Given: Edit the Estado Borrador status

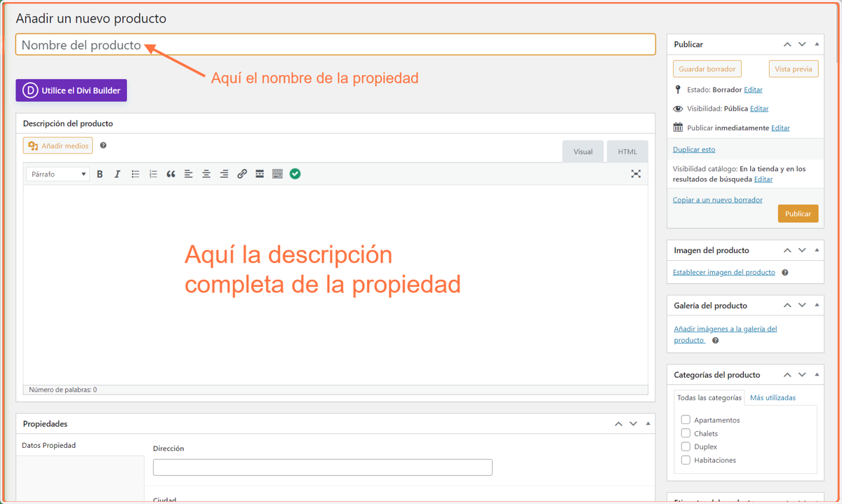Looking at the screenshot, I should pyautogui.click(x=753, y=90).
